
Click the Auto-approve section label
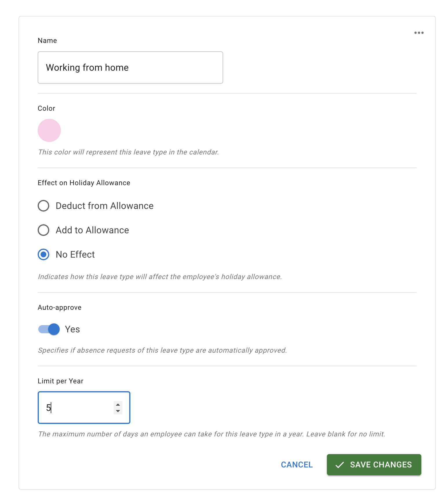[x=60, y=307]
